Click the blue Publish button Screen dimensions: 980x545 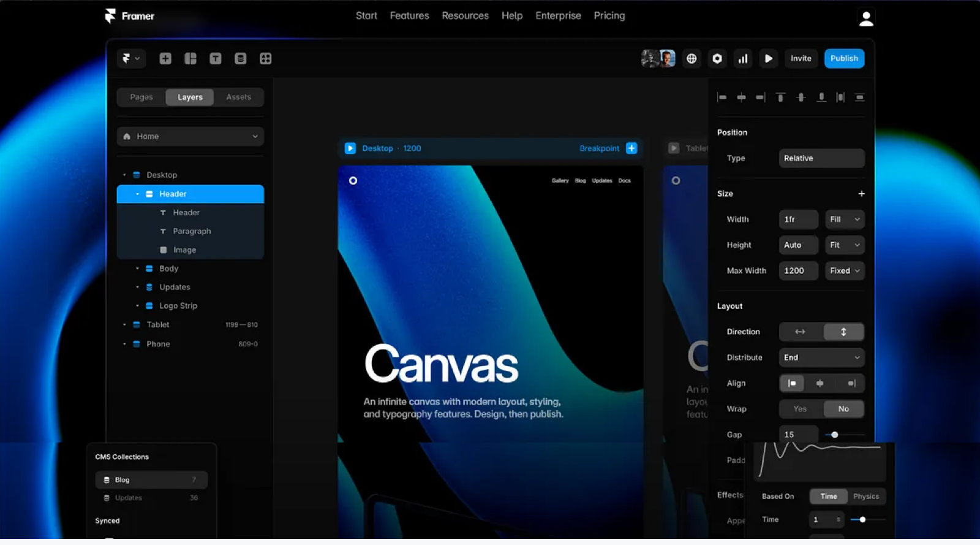coord(844,58)
